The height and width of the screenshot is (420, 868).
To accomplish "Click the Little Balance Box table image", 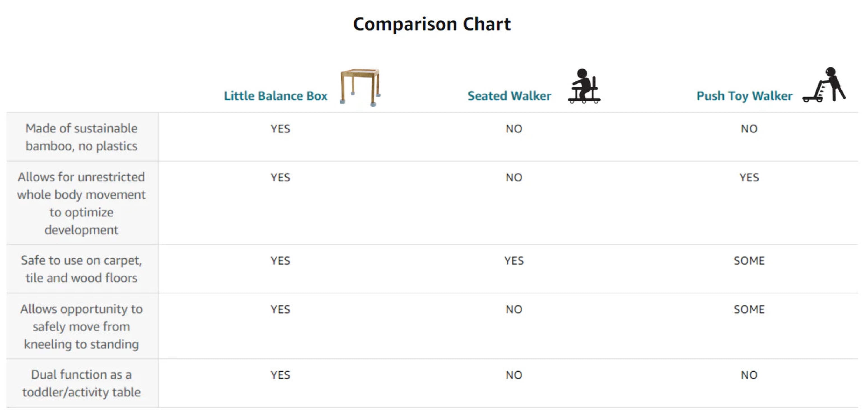I will point(360,87).
